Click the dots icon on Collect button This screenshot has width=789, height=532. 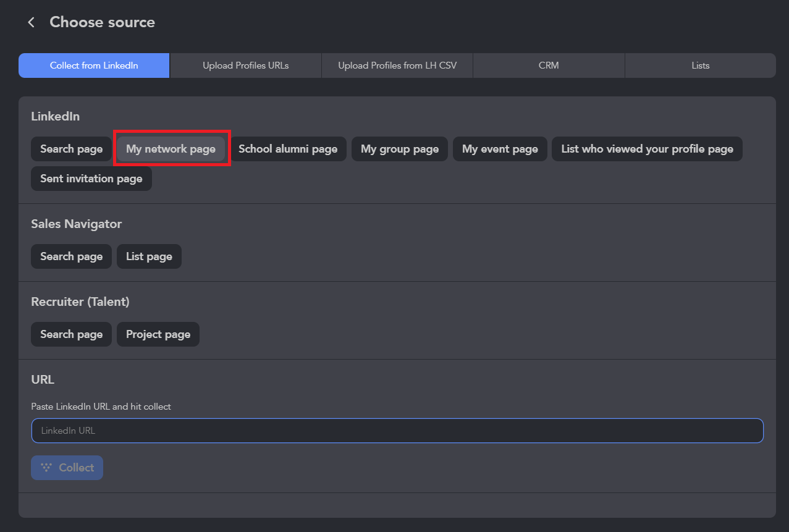[x=46, y=468]
